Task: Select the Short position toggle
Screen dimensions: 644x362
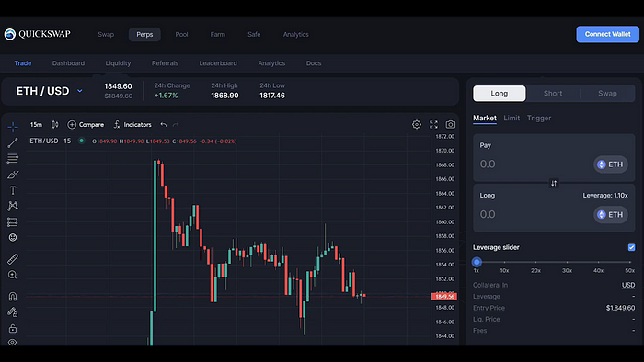Action: [x=553, y=94]
